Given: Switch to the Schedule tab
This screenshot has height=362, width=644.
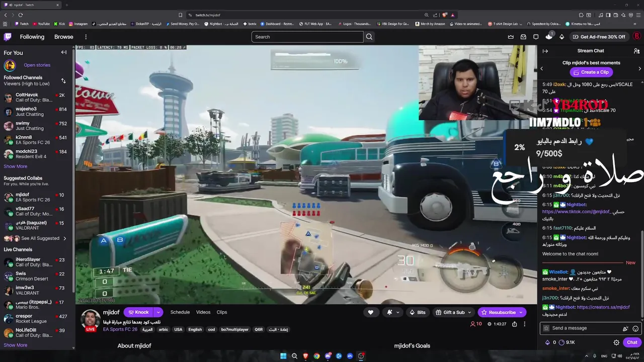Looking at the screenshot, I should pos(180,312).
